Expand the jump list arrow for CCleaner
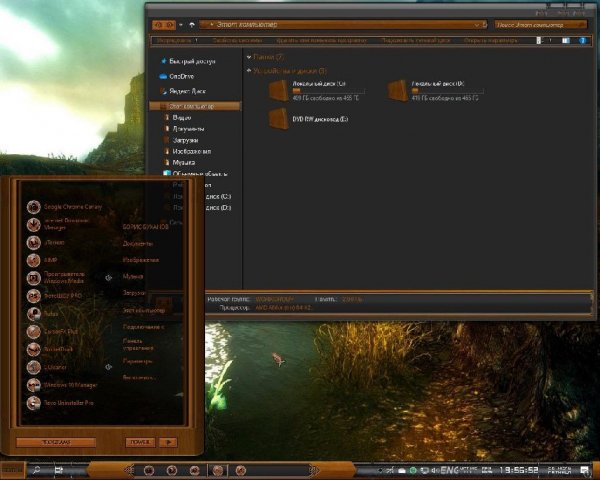 (x=109, y=367)
